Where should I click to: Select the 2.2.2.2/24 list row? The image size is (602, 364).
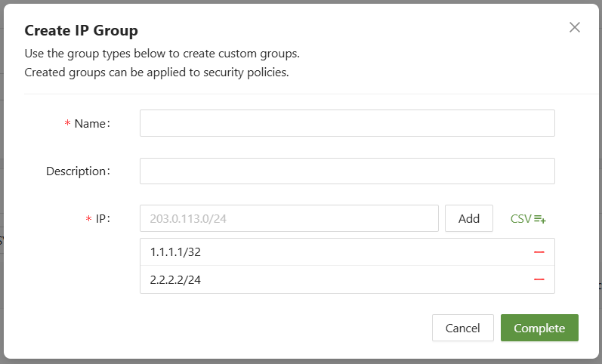332,279
